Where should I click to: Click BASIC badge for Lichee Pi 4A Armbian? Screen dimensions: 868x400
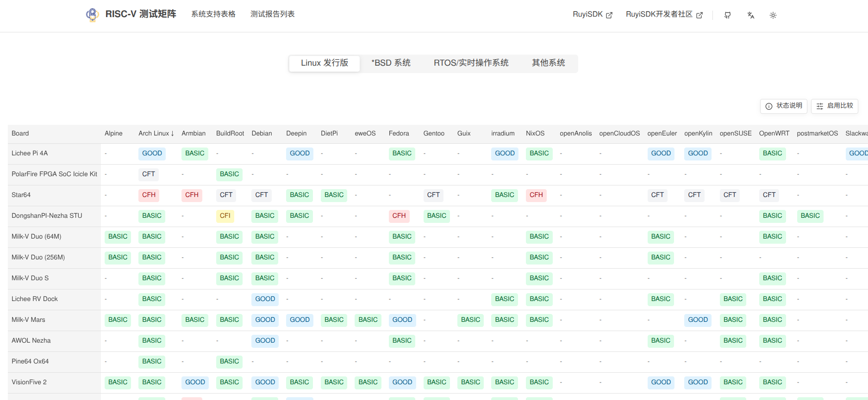[x=195, y=154]
